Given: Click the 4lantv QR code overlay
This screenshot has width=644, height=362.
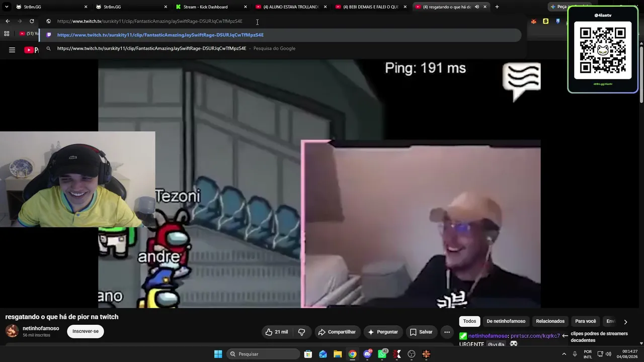Looking at the screenshot, I should 603,50.
